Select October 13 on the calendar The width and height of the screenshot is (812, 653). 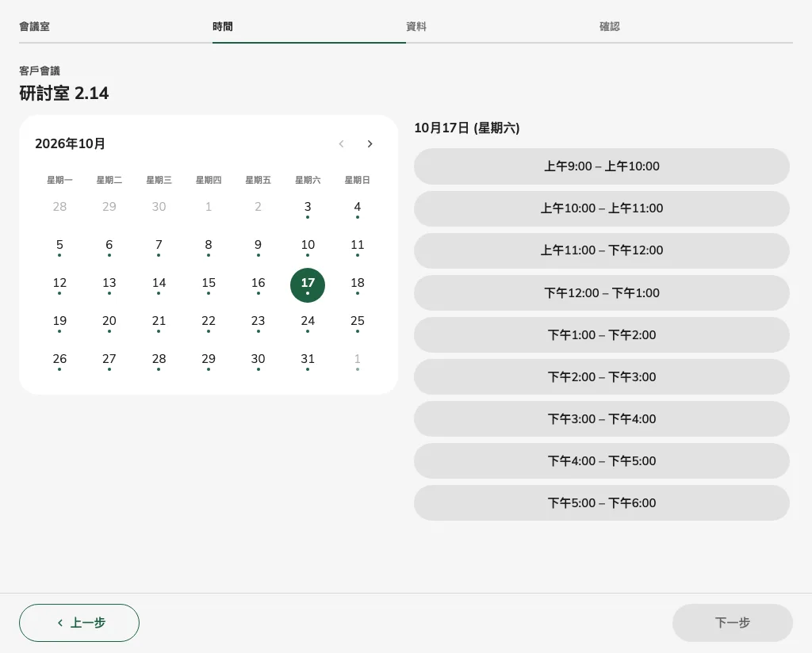pos(109,285)
